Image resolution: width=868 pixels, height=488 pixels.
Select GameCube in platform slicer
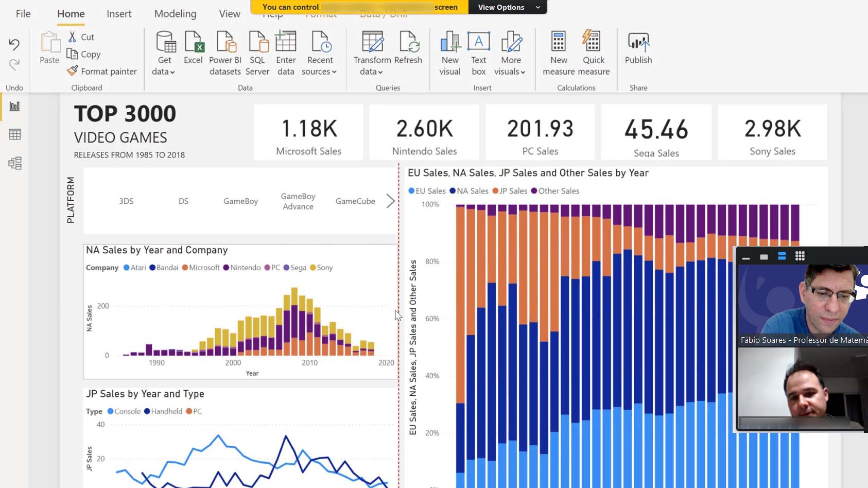355,201
